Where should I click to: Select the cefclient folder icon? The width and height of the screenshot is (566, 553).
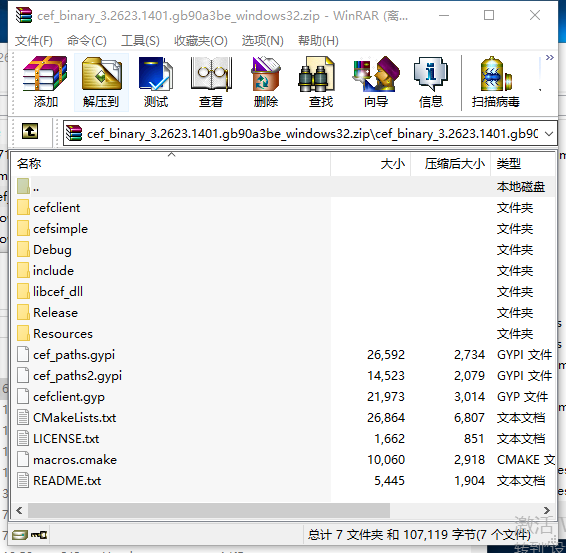(23, 208)
